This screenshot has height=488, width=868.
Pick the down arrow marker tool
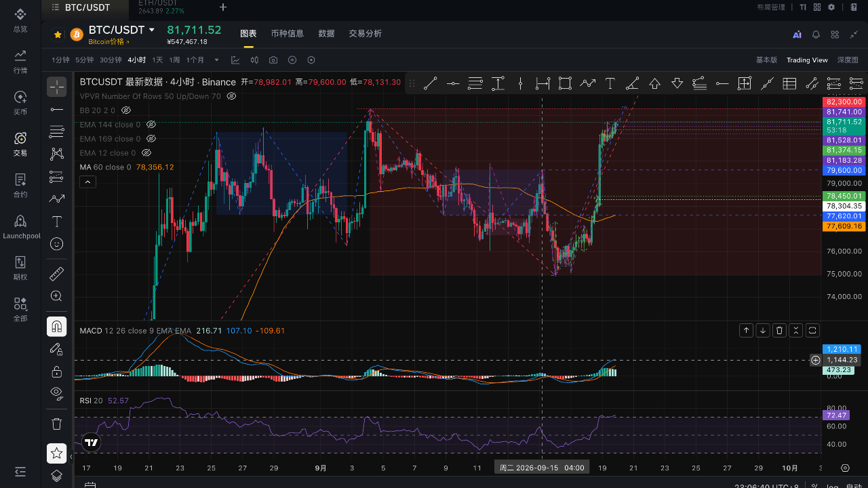tap(677, 83)
